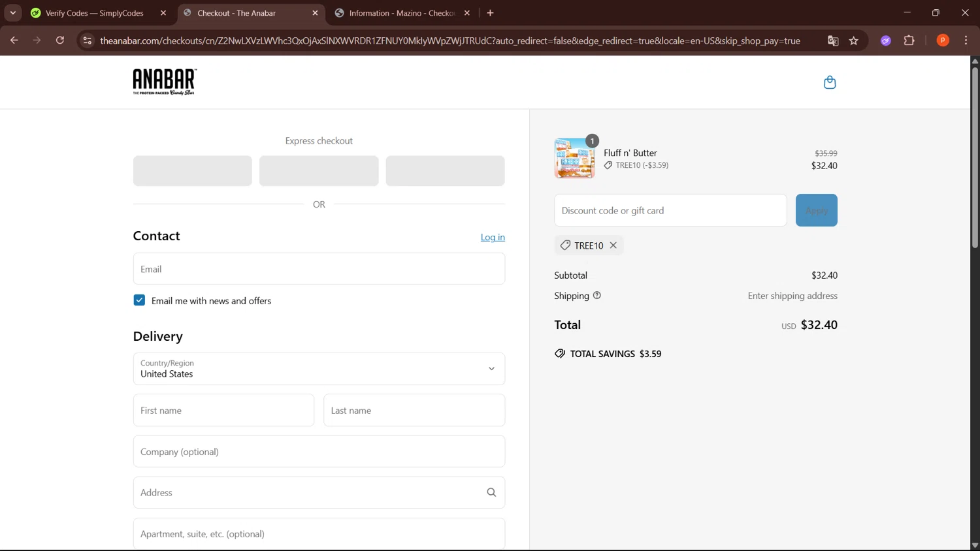980x551 pixels.
Task: Click the third express checkout button
Action: coord(445,171)
